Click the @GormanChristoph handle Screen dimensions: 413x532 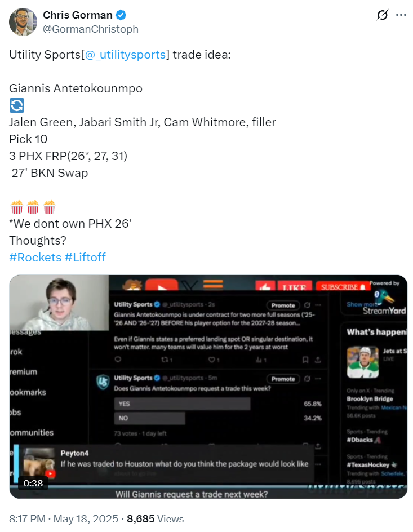click(91, 29)
